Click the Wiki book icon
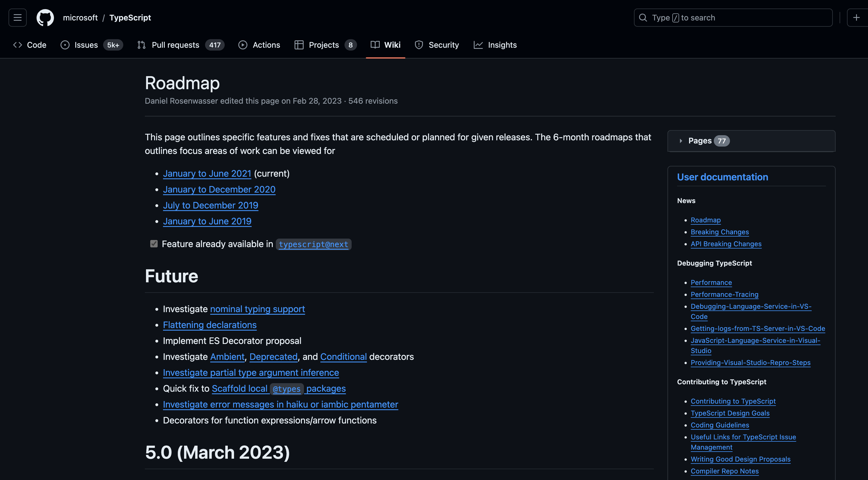The width and height of the screenshot is (868, 480). pos(375,45)
